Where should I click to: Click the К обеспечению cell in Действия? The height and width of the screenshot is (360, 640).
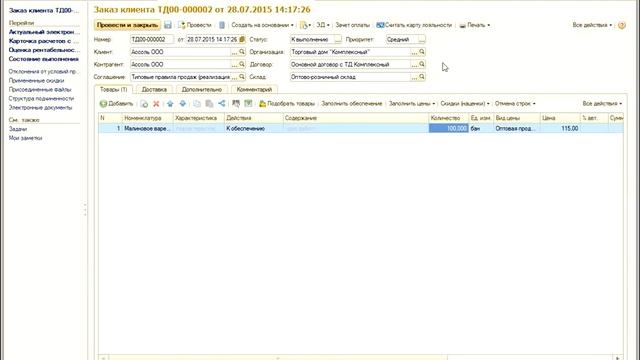click(253, 129)
